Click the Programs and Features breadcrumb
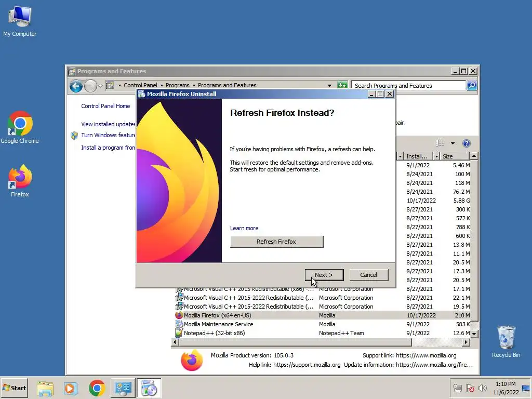The image size is (532, 399). tap(227, 85)
